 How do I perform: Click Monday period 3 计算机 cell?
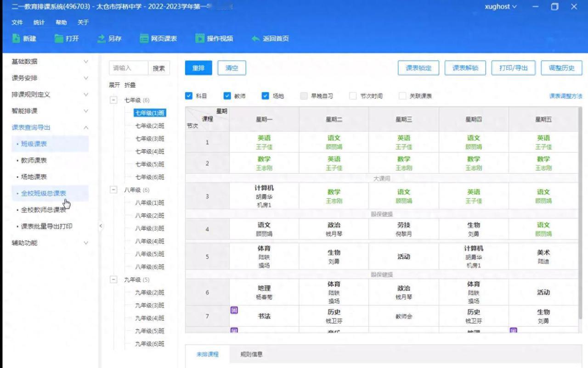coord(264,196)
